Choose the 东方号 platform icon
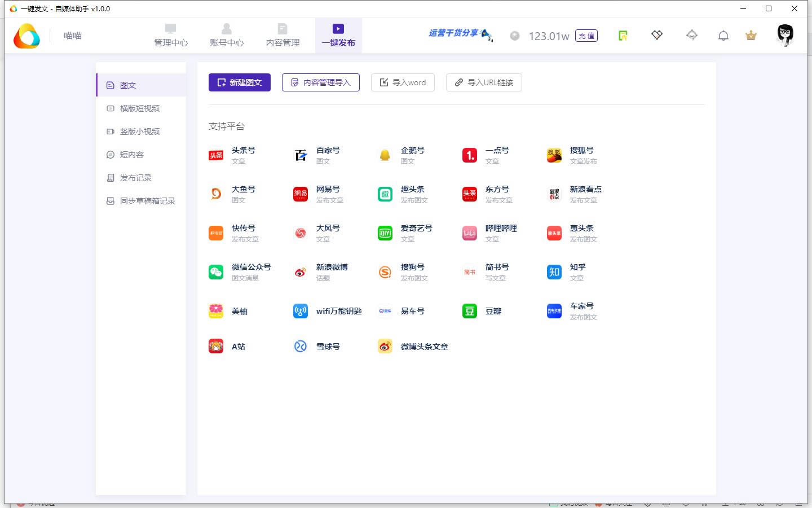812x508 pixels. click(470, 194)
